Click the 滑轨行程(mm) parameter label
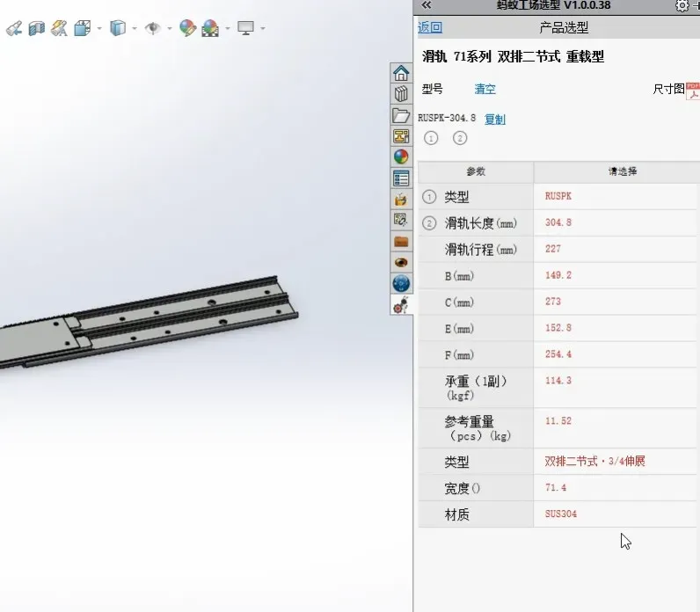The height and width of the screenshot is (612, 700). pos(480,249)
